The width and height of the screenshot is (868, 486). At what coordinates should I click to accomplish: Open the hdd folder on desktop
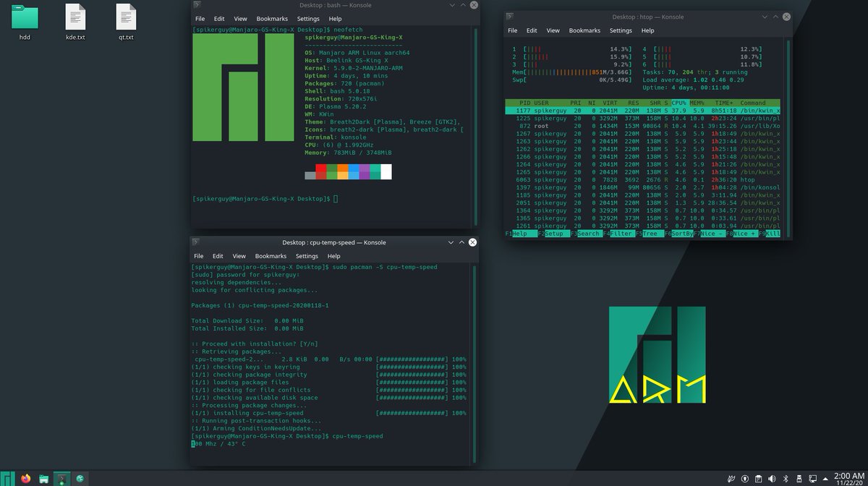point(25,21)
